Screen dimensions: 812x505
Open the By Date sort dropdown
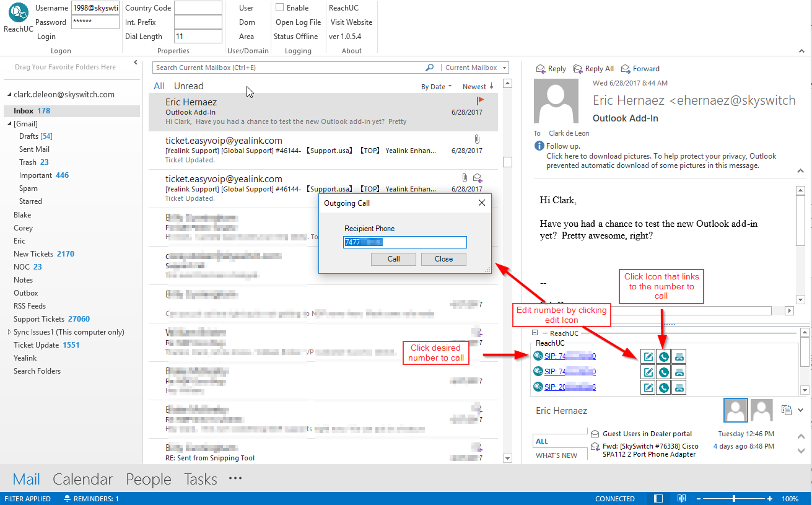click(437, 87)
